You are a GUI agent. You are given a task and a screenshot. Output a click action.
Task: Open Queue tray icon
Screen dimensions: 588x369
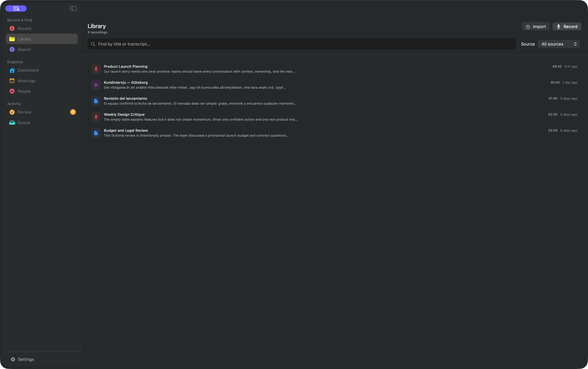(12, 122)
